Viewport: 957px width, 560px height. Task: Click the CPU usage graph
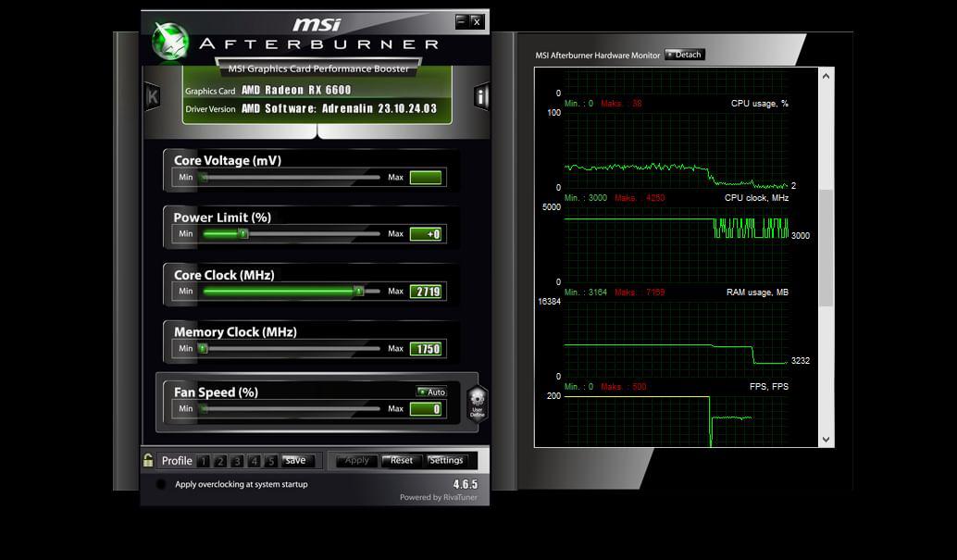pos(677,150)
